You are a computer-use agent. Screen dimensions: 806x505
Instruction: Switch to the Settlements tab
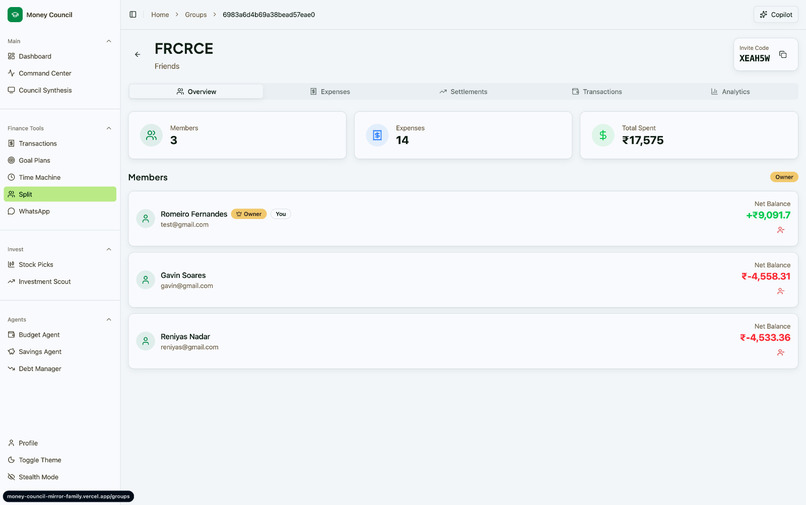(463, 92)
